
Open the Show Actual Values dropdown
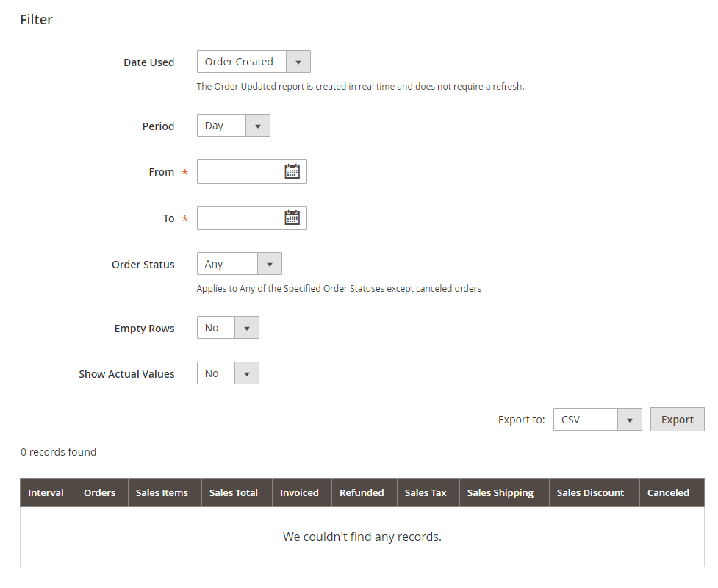[228, 373]
